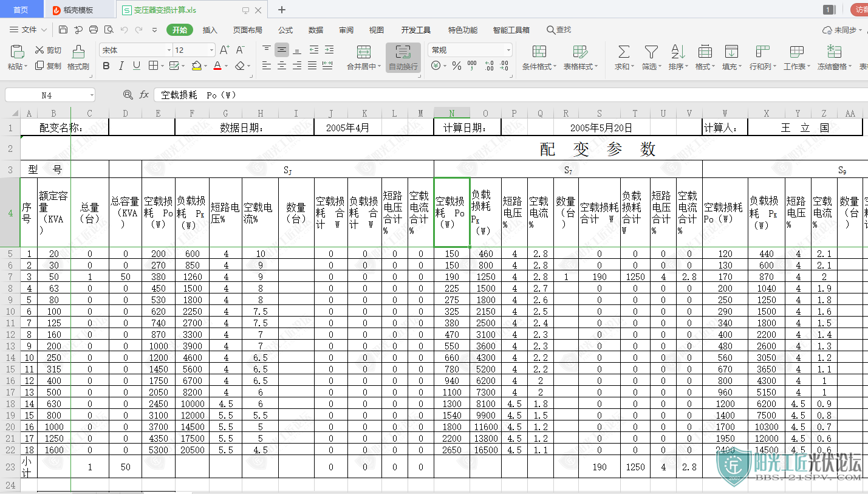This screenshot has height=494, width=868.
Task: Expand the borders dropdown arrow
Action: 162,66
